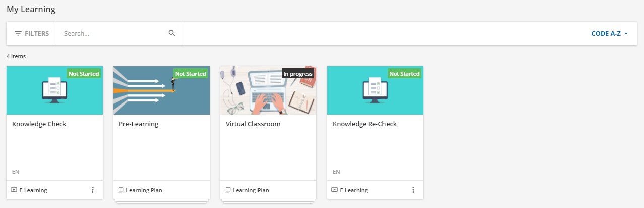The image size is (644, 208).
Task: Click the Virtual Classroom title link
Action: tap(253, 124)
